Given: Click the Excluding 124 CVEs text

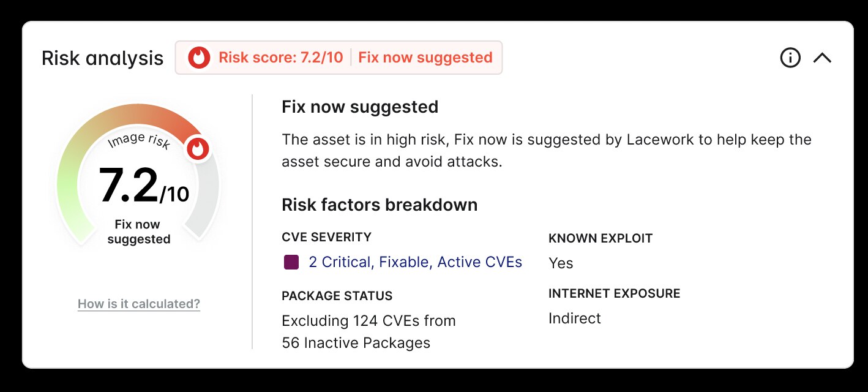Looking at the screenshot, I should point(368,320).
